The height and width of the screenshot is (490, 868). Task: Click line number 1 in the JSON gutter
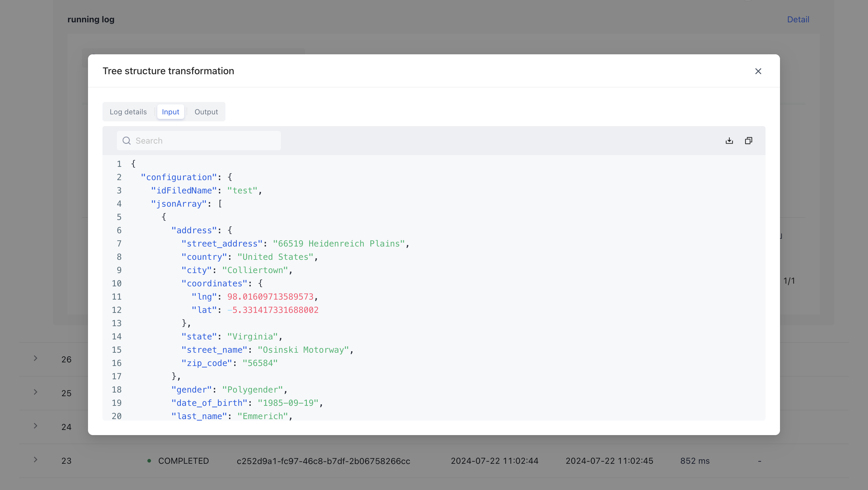pyautogui.click(x=119, y=164)
